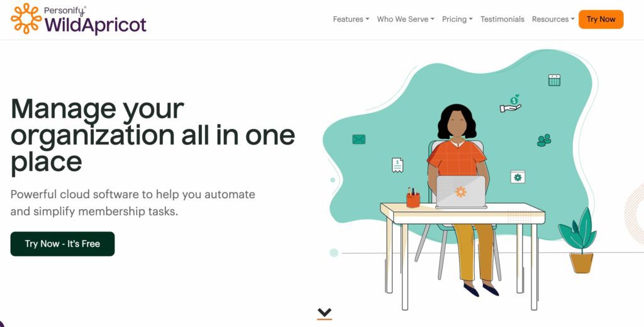The height and width of the screenshot is (327, 644).
Task: Open the Resources dropdown menu
Action: coord(553,19)
